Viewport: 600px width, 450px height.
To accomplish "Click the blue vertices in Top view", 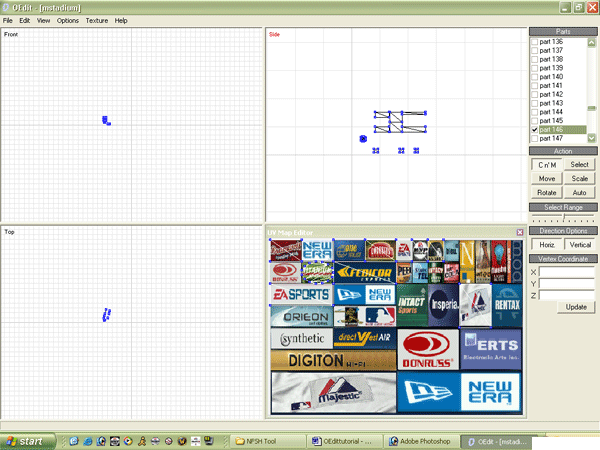I will (x=107, y=315).
